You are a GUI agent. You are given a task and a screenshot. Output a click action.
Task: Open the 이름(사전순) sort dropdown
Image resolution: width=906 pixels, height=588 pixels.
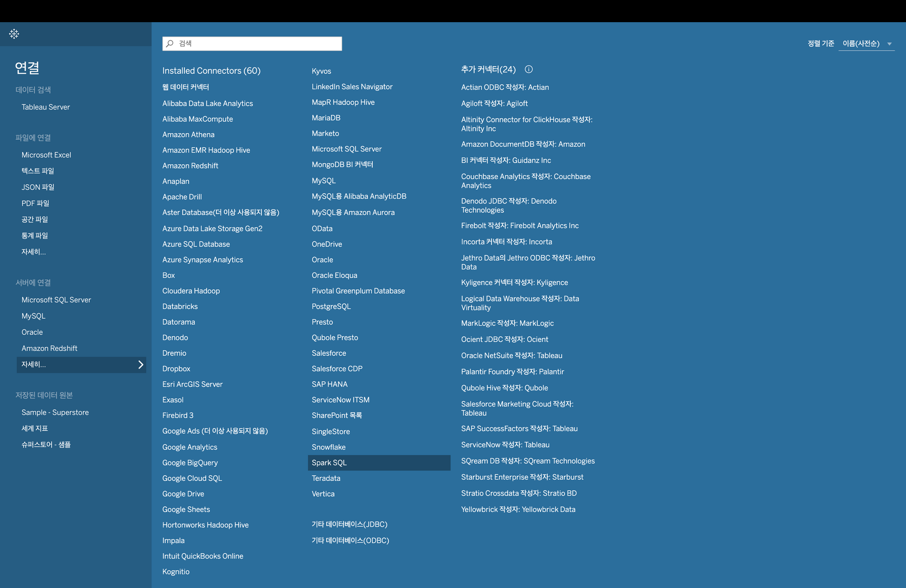point(866,43)
